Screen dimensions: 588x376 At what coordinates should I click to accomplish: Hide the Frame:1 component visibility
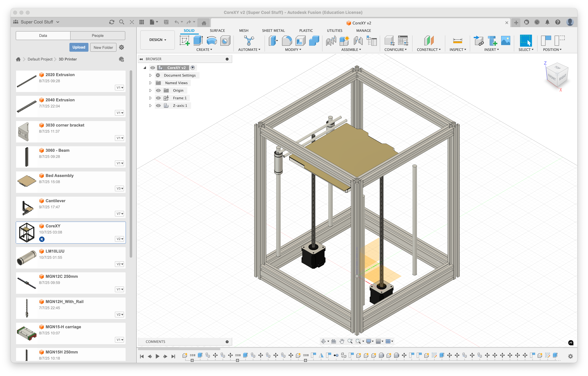[158, 98]
